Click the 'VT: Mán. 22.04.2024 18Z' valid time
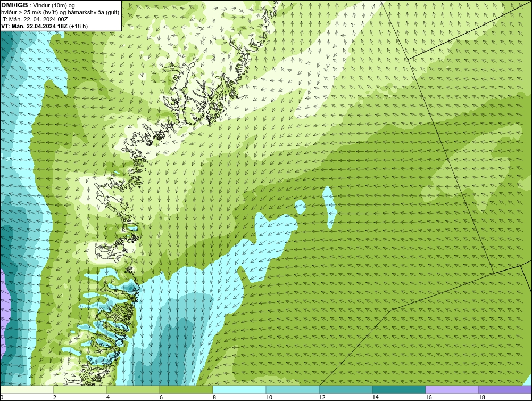This screenshot has height=401, width=532. pos(35,26)
